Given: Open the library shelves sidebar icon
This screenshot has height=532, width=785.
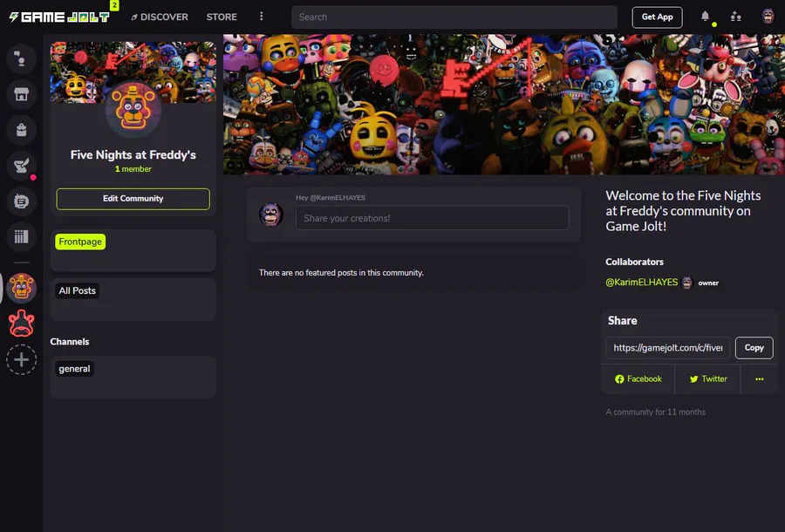Looking at the screenshot, I should click(x=21, y=236).
